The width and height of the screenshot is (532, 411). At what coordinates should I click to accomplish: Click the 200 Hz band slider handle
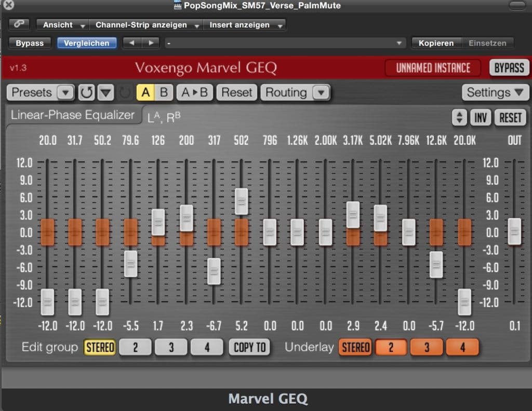point(187,218)
